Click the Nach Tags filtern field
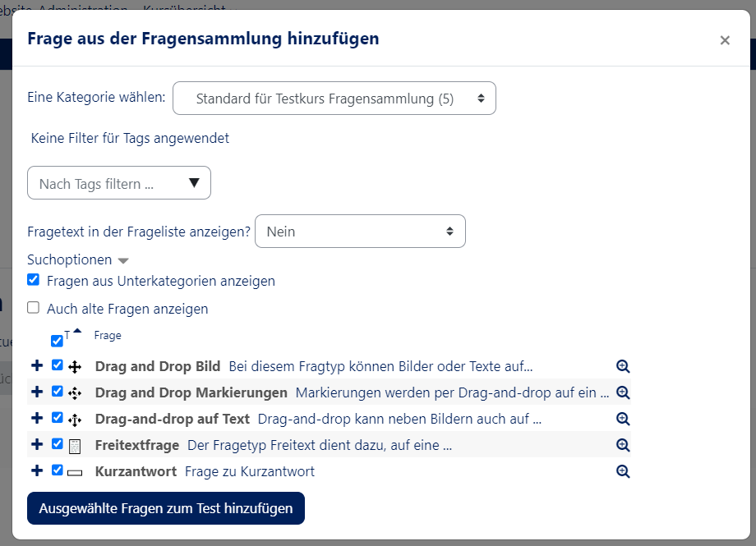 coord(118,183)
